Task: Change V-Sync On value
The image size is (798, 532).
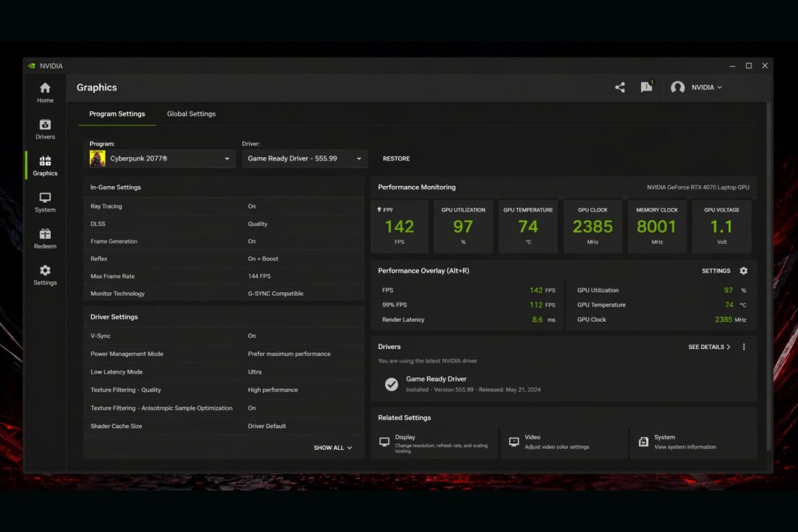Action: tap(252, 336)
